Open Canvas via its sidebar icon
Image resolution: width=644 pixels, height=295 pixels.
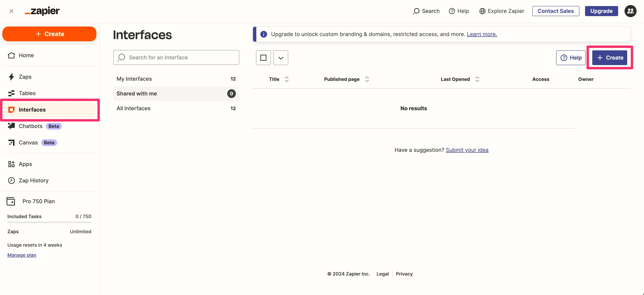coord(11,143)
